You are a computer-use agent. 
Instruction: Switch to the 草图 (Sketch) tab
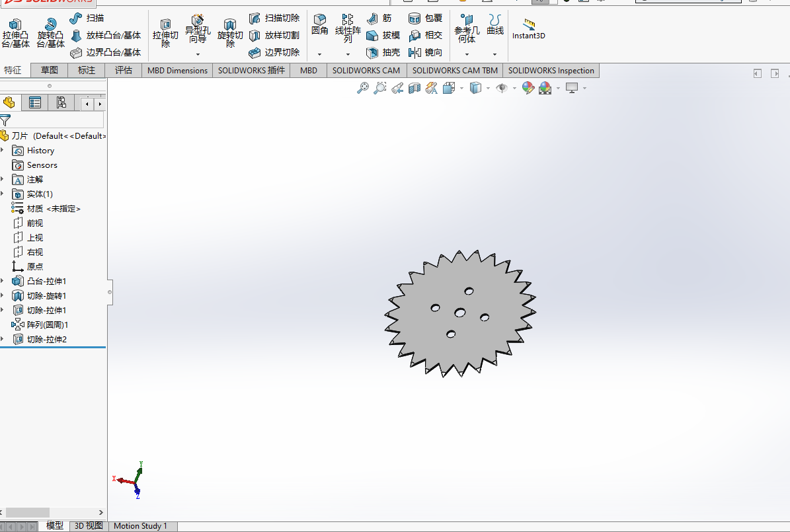click(x=50, y=70)
